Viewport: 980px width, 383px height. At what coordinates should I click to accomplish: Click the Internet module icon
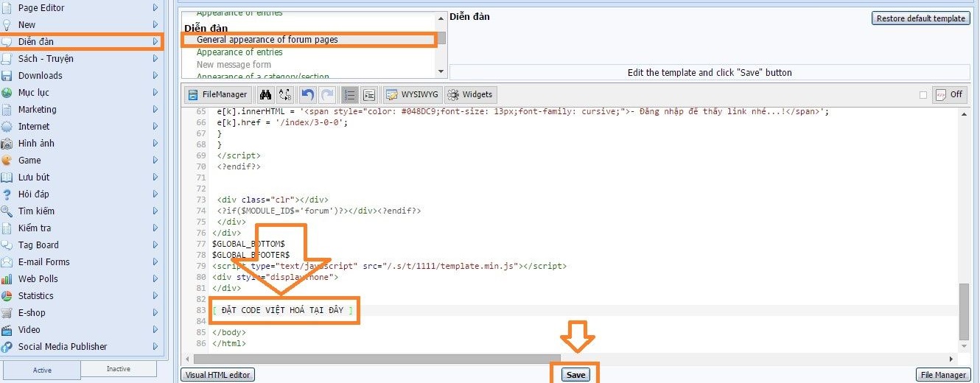coord(7,126)
